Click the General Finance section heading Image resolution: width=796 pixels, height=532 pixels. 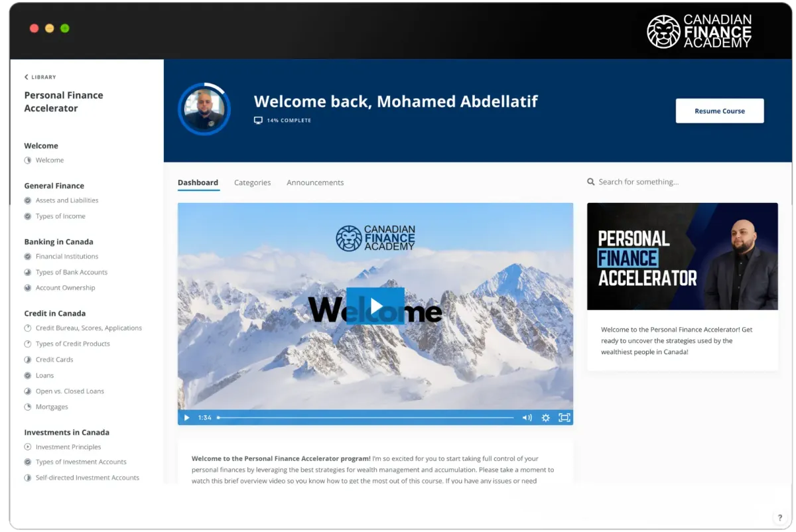54,186
